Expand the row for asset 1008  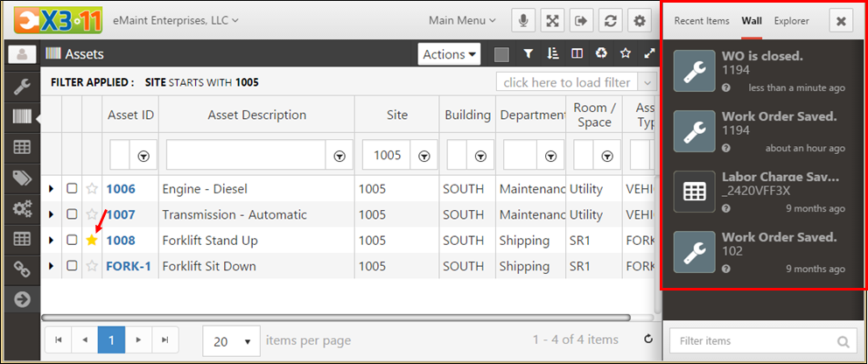pos(52,240)
